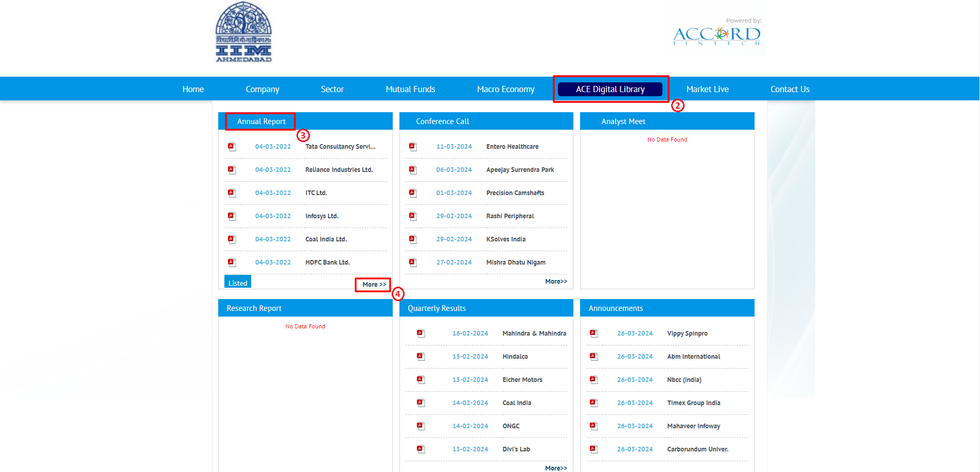Open PDF icon for Mishra Dhatu Nigam call
Screen dimensions: 980x472
(x=413, y=263)
